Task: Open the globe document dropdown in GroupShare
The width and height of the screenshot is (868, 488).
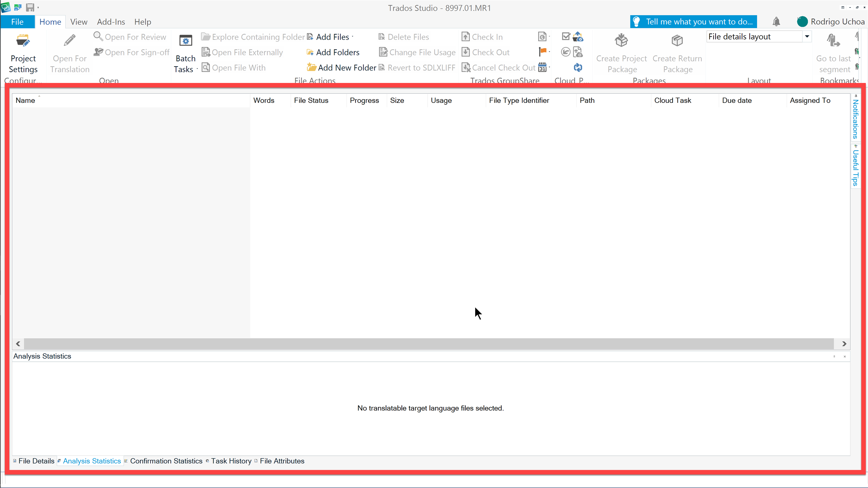Action: pos(544,37)
